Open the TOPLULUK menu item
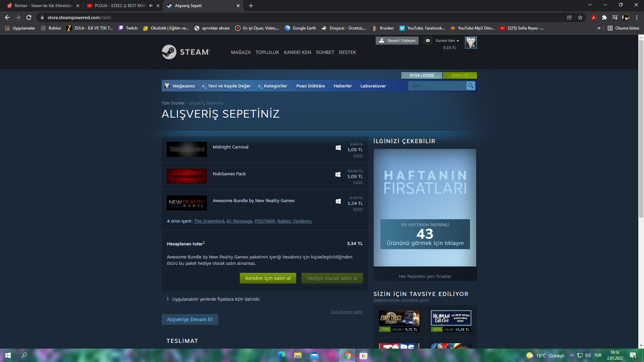Viewport: 644px width, 362px height. pos(267,52)
